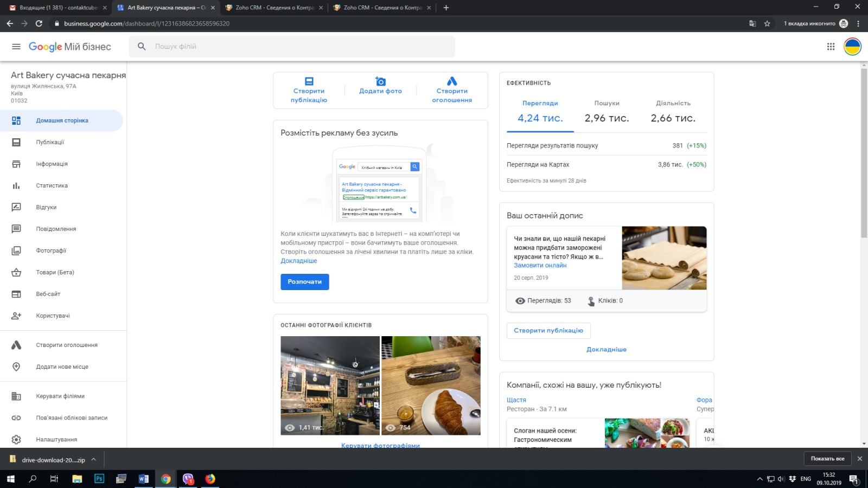Open the drive-download zip file
Viewport: 868px width, 488px height.
tap(48, 460)
